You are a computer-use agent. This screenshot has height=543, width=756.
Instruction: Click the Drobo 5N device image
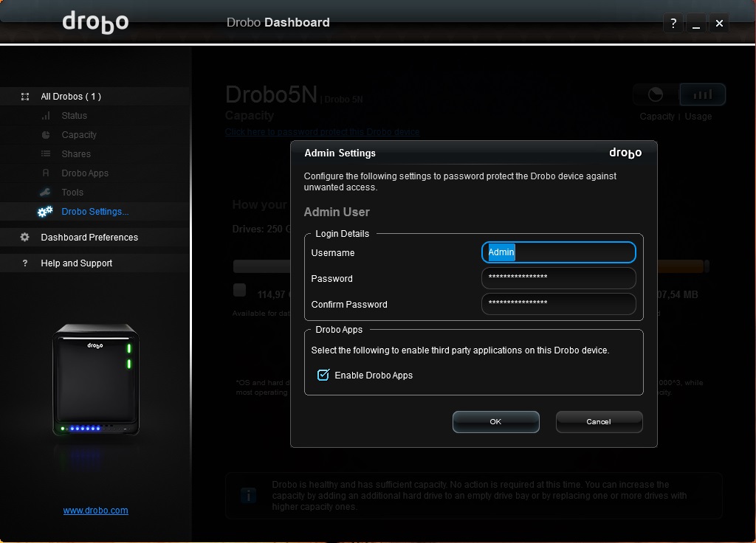[95, 380]
